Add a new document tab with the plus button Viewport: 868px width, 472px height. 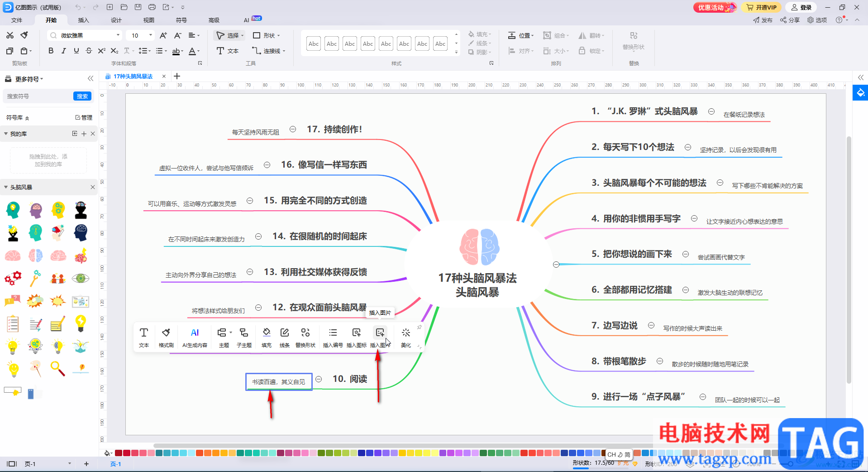[177, 76]
